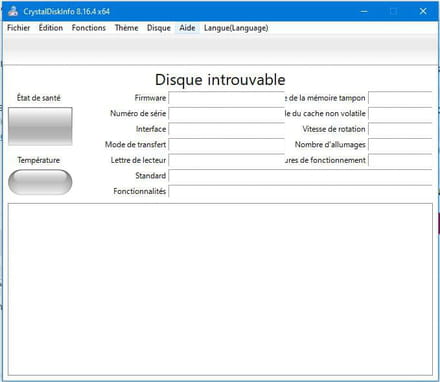Image resolution: width=440 pixels, height=382 pixels.
Task: Open the Aide menu
Action: tap(187, 28)
